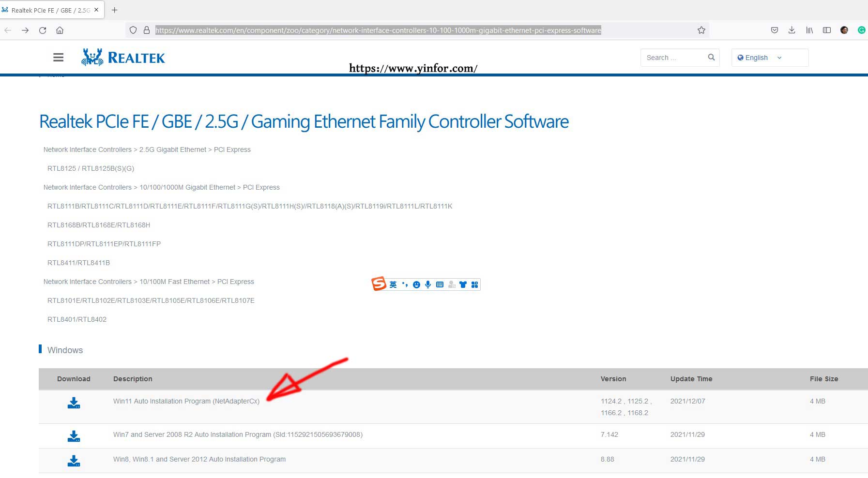868x478 pixels.
Task: Click the search magnifier icon
Action: 711,57
